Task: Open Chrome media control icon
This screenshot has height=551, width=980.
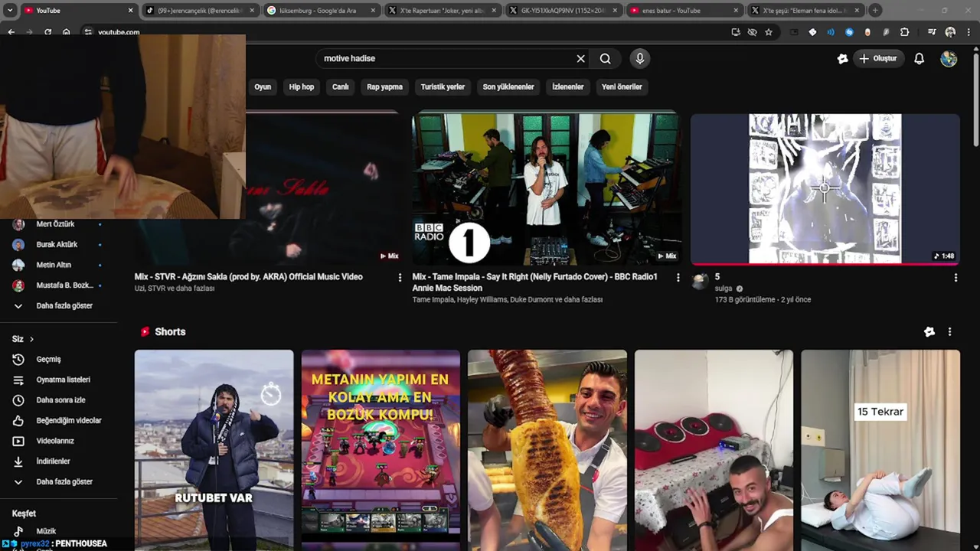Action: [x=932, y=32]
